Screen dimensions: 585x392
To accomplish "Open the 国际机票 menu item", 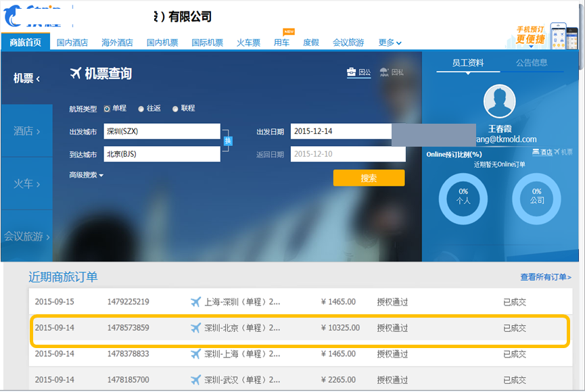I will 207,43.
